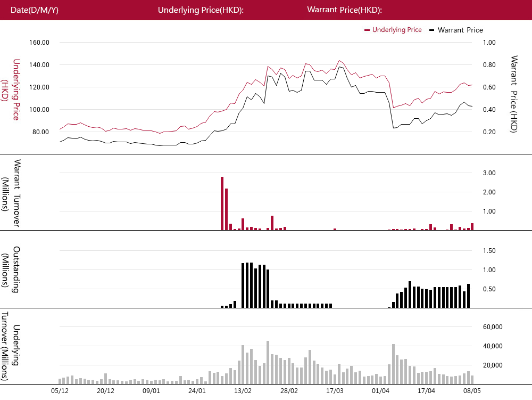Click the 2.00 warrant turnover axis value
The image size is (532, 400).
(x=489, y=192)
